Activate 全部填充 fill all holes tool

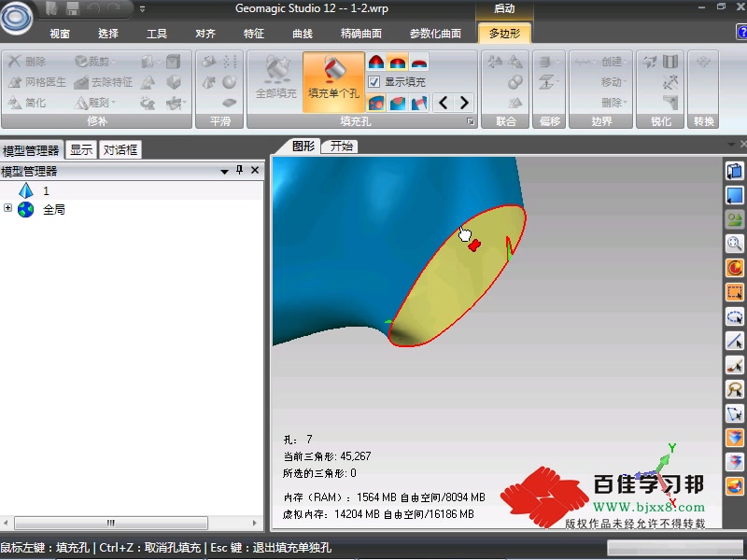tap(275, 79)
